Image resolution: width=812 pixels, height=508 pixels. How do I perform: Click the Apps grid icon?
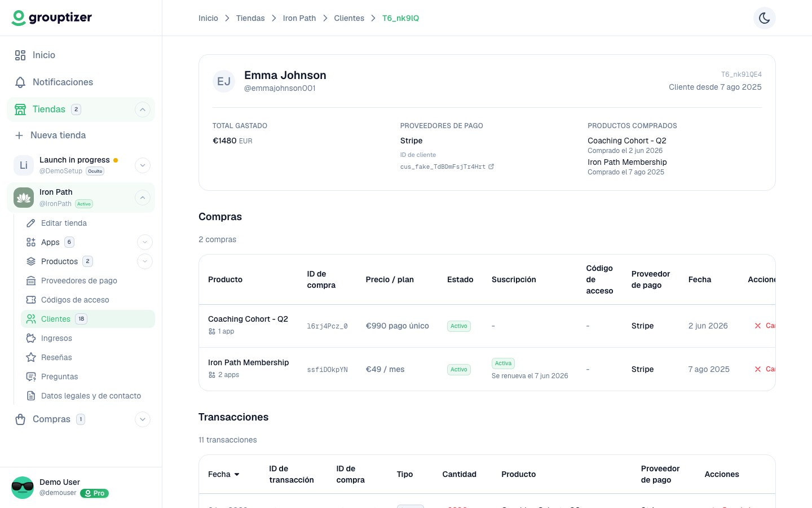31,242
